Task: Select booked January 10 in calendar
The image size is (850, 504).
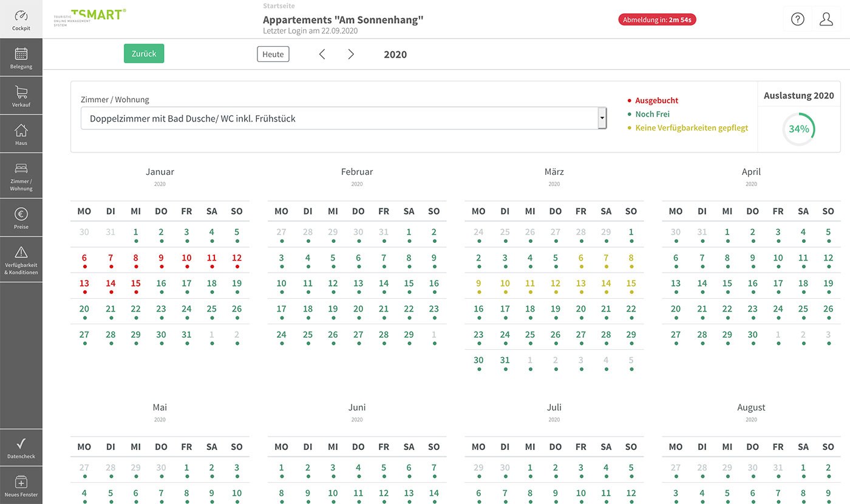Action: coord(186,259)
